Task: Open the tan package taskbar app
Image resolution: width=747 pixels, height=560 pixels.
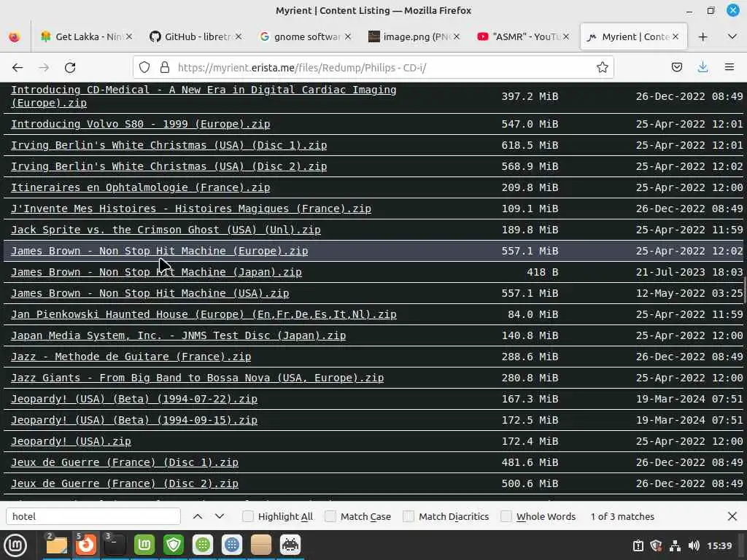Action: (x=261, y=545)
